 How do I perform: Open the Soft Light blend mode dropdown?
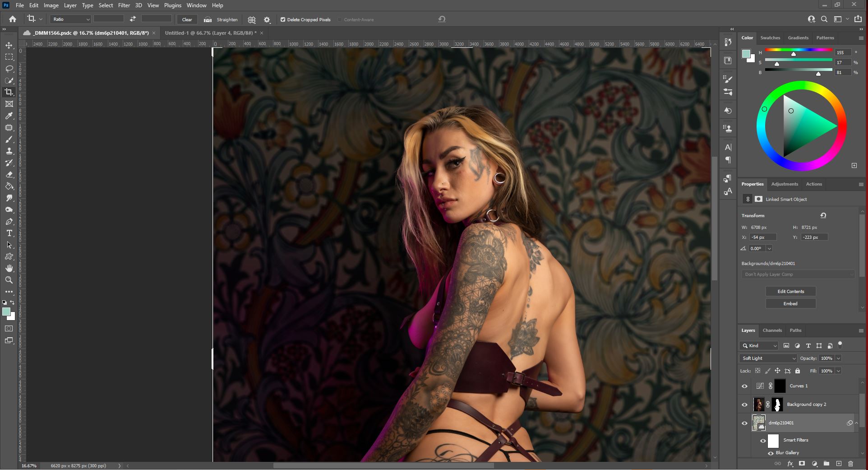click(x=768, y=358)
